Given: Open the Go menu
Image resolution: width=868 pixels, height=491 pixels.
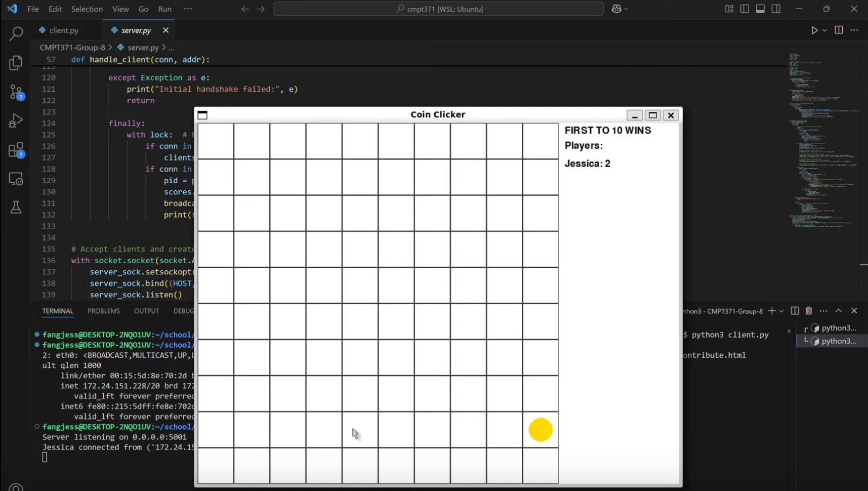Looking at the screenshot, I should point(143,9).
